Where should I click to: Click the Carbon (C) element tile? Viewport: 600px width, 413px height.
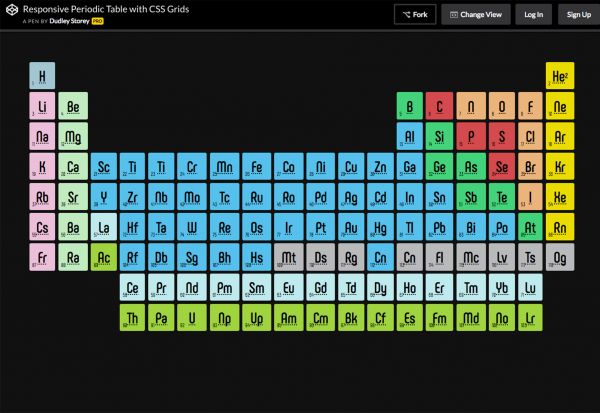(x=440, y=106)
